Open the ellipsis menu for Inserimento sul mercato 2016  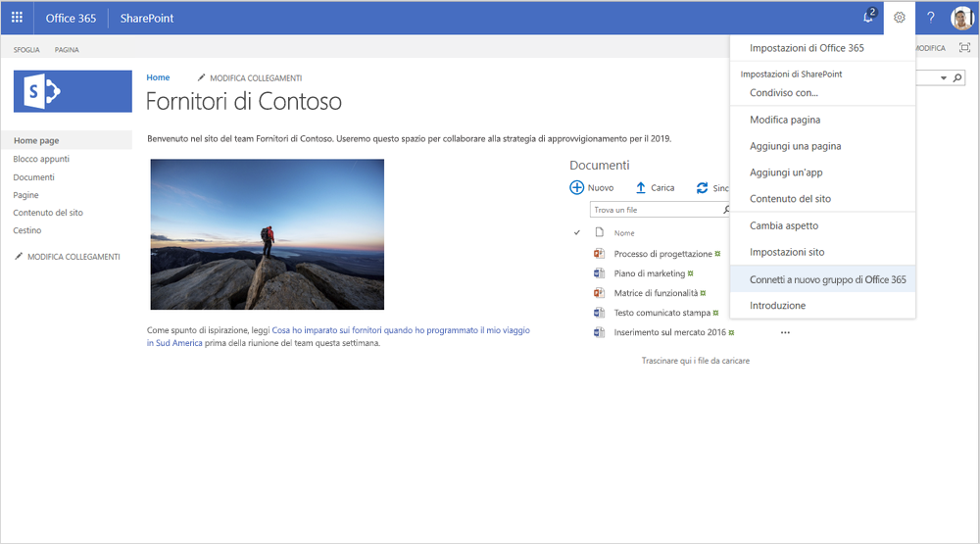[785, 332]
